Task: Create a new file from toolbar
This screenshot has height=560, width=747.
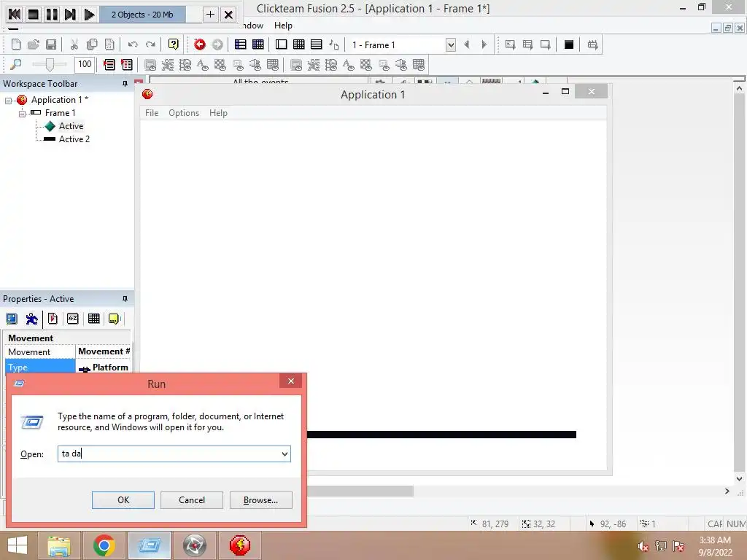Action: pos(16,44)
